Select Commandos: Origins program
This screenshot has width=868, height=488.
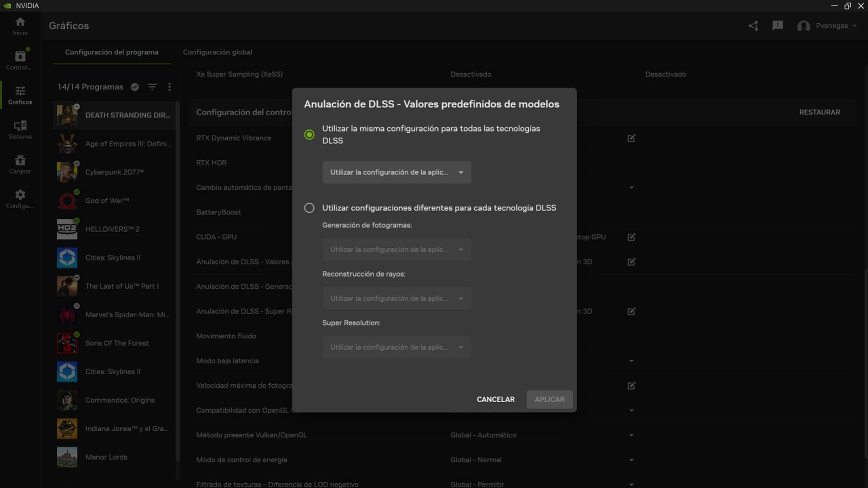(115, 400)
